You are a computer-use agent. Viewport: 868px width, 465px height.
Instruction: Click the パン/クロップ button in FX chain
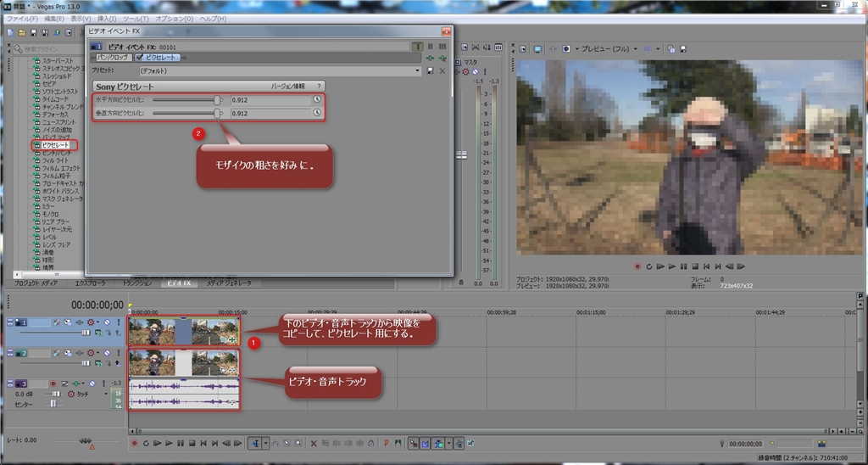(113, 58)
